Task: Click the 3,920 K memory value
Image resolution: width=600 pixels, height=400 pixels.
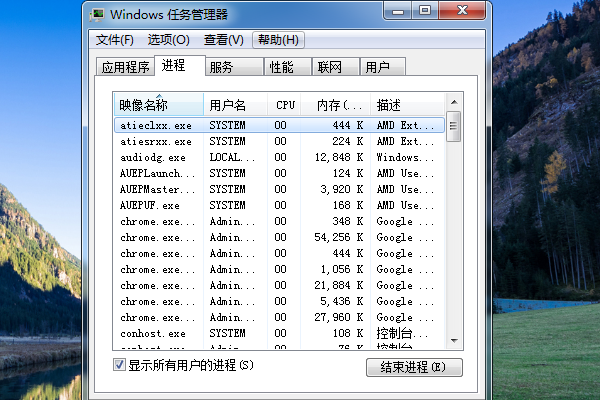Action: tap(342, 189)
